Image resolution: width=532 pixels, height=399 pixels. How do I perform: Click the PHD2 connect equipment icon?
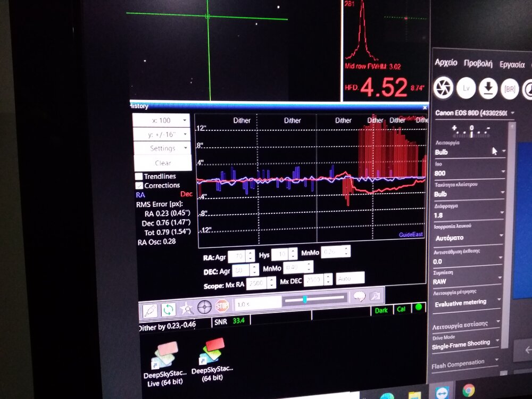point(151,309)
